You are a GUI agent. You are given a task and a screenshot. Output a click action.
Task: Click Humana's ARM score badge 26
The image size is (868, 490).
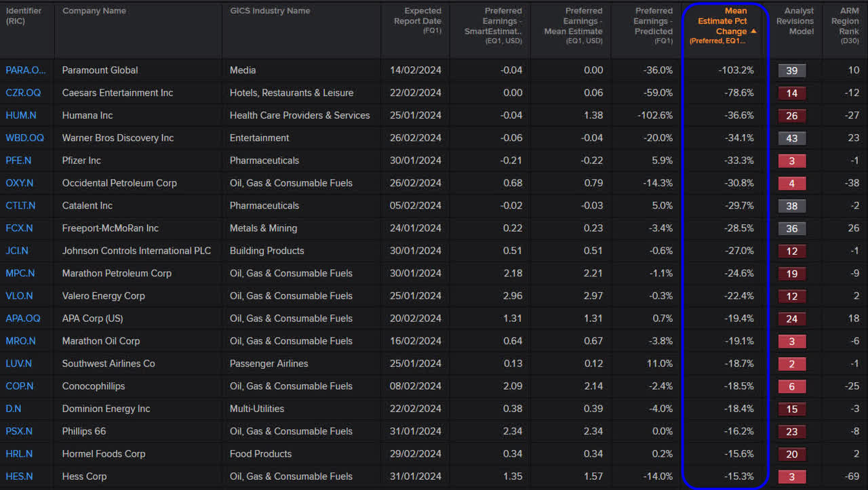tap(791, 115)
